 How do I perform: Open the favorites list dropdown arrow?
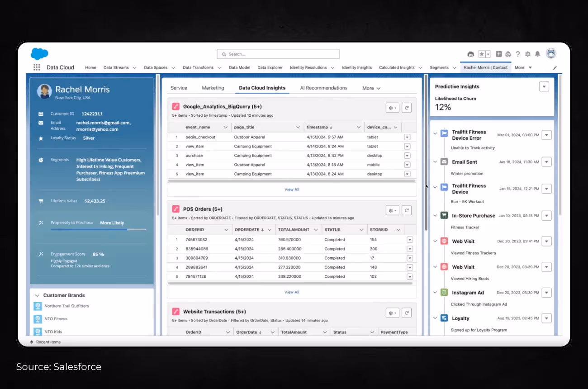click(488, 54)
